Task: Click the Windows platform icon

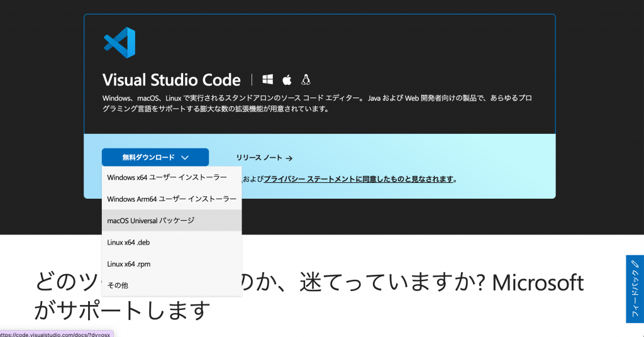Action: click(x=268, y=80)
